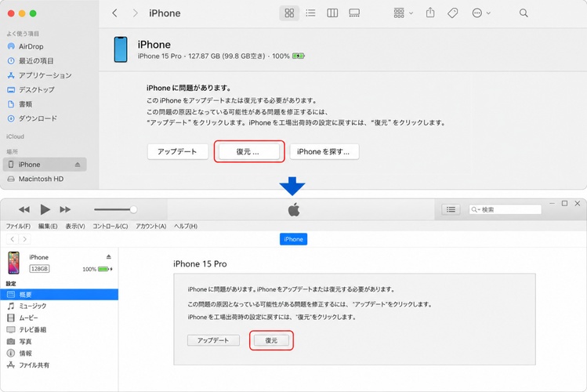Click the iTunes rewind button
Viewport: 587px width, 392px height.
[x=24, y=209]
